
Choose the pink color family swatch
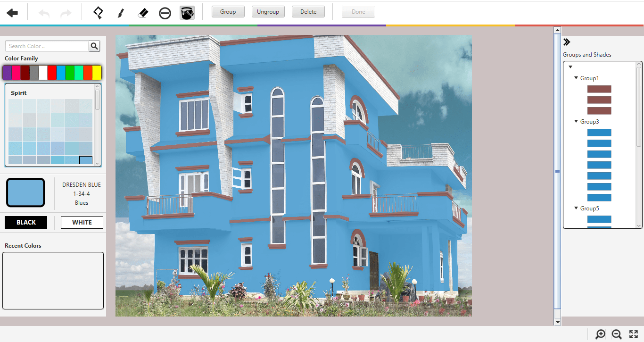tap(16, 73)
